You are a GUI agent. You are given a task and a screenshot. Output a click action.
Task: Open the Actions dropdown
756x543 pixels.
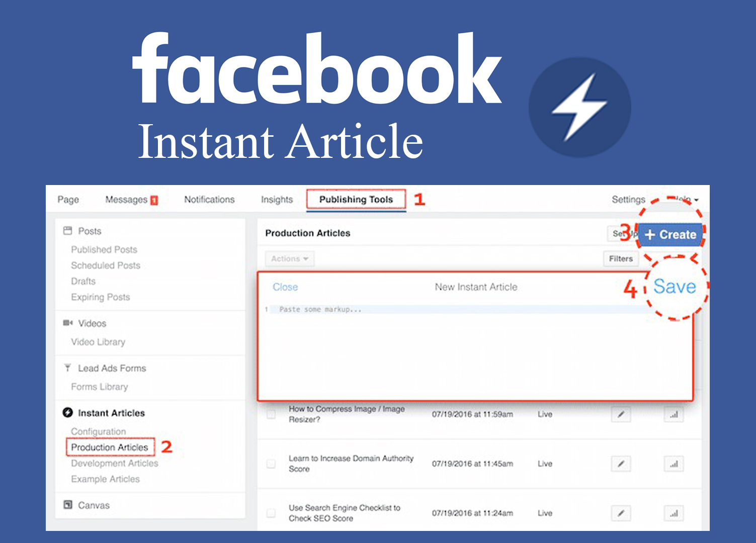tap(289, 258)
